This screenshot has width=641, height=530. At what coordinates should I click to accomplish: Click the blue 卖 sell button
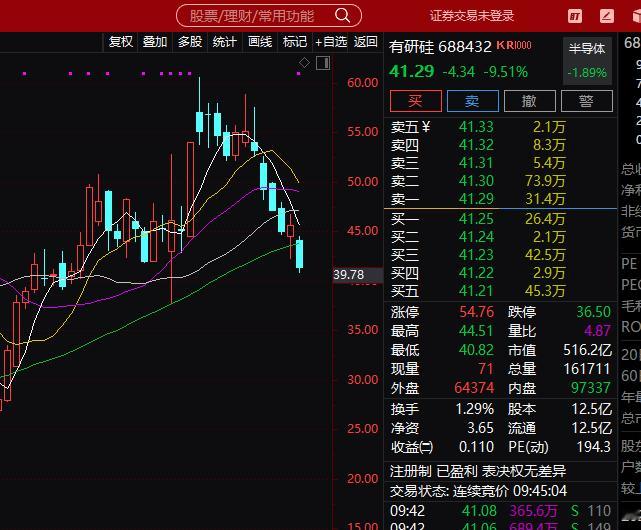pyautogui.click(x=473, y=101)
